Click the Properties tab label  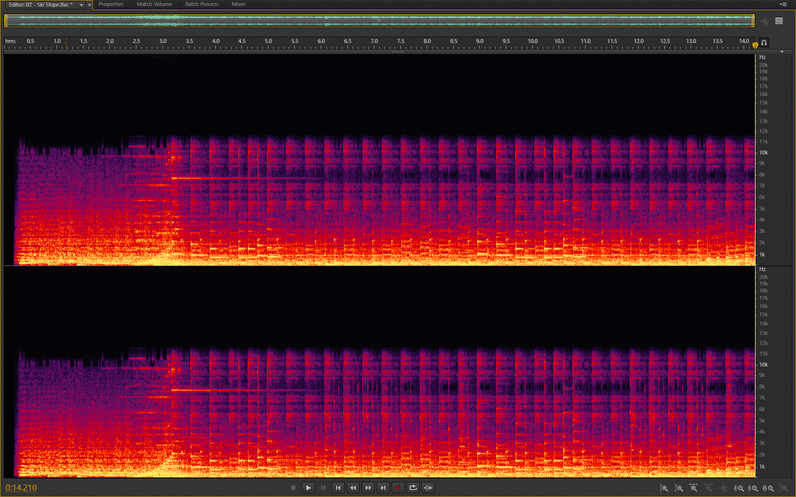click(111, 4)
